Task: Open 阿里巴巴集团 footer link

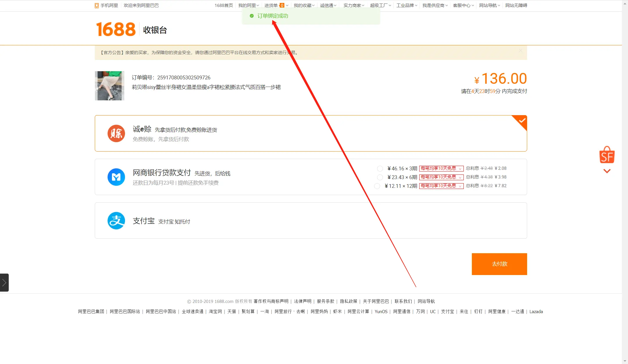Action: 91,312
